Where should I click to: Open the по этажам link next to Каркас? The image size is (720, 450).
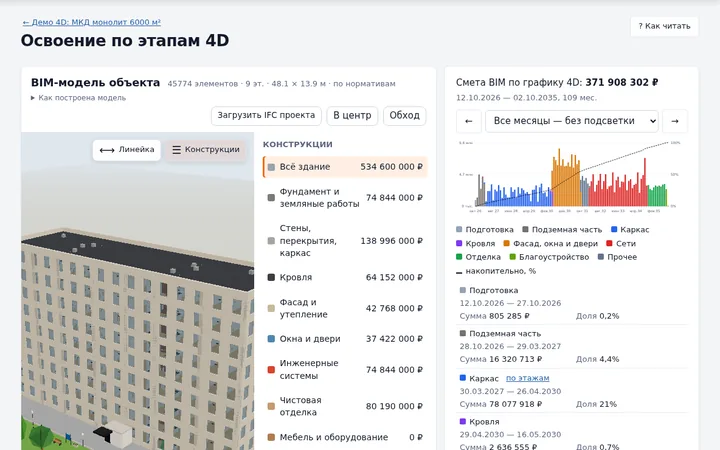[x=528, y=378]
